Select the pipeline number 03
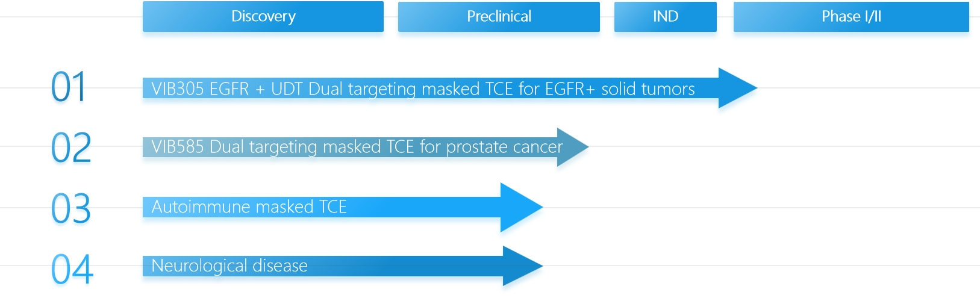The image size is (980, 298). click(x=71, y=209)
